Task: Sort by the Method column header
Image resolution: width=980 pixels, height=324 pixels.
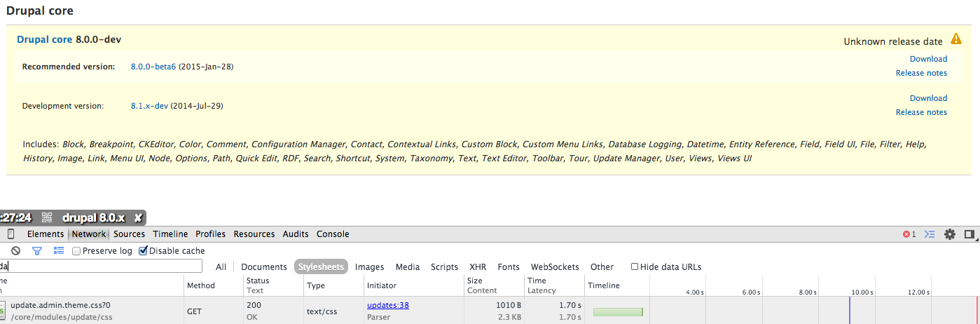Action: [x=214, y=285]
